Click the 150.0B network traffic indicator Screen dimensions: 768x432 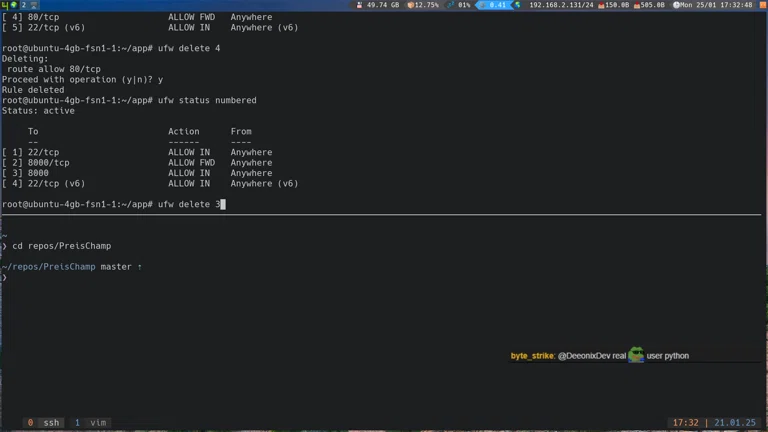click(x=613, y=5)
